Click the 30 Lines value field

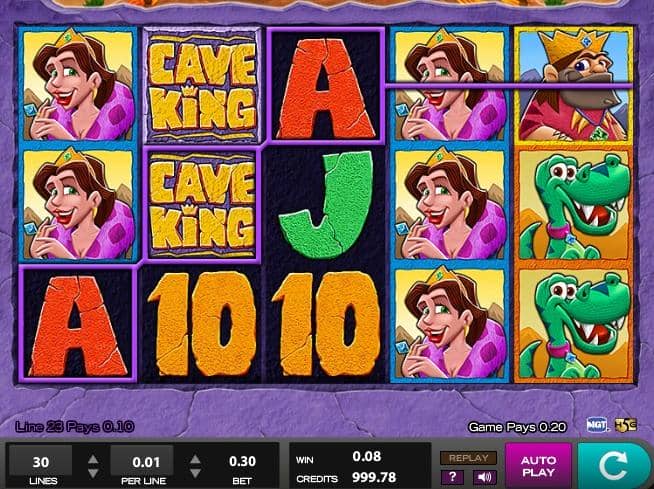[41, 461]
